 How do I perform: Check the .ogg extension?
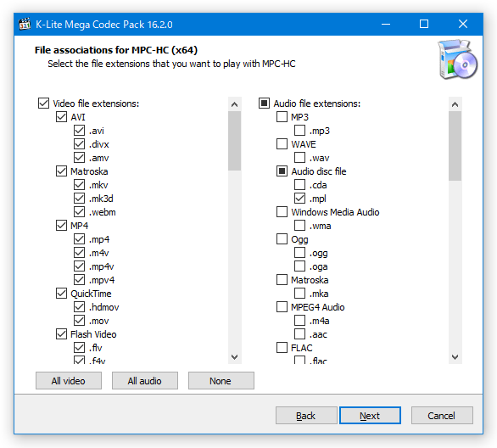coord(300,253)
